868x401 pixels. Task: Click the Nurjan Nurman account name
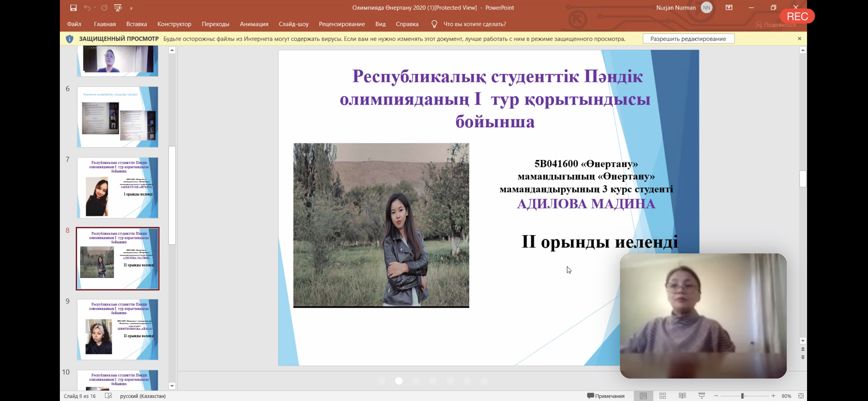[x=676, y=7]
